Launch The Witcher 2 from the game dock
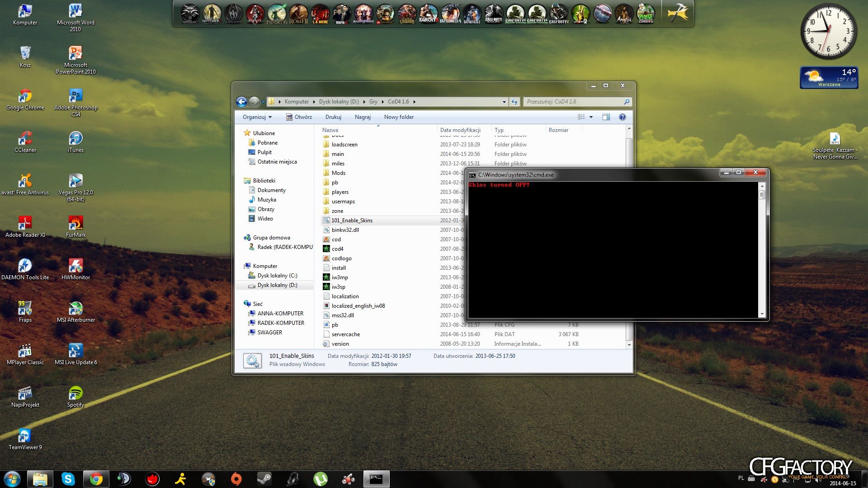Screen dimensions: 868x488 [x=211, y=14]
